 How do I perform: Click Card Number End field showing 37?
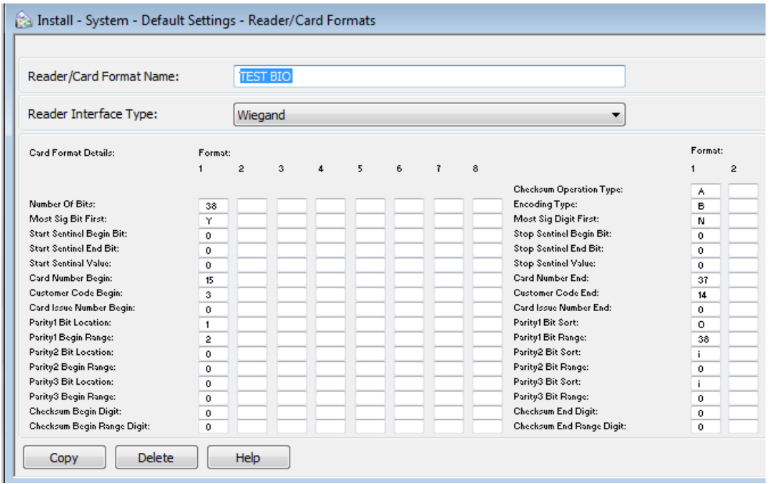click(703, 280)
